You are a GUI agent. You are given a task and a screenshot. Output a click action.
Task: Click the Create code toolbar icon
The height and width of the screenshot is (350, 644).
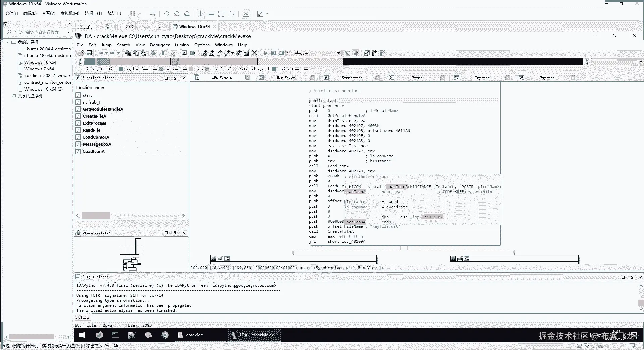(x=204, y=53)
